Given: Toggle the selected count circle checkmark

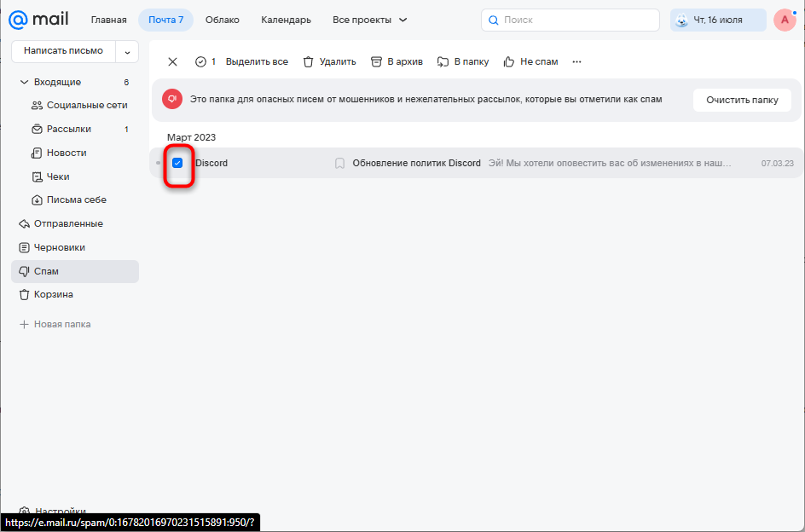Looking at the screenshot, I should point(200,61).
